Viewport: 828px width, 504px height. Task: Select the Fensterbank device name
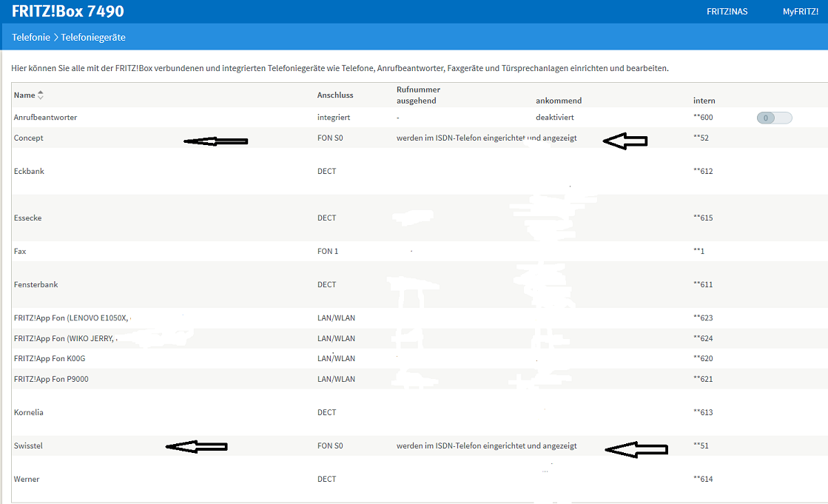click(x=36, y=284)
